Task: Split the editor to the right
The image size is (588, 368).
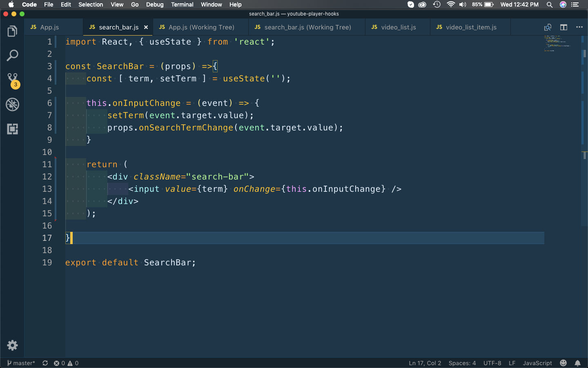Action: pyautogui.click(x=563, y=27)
